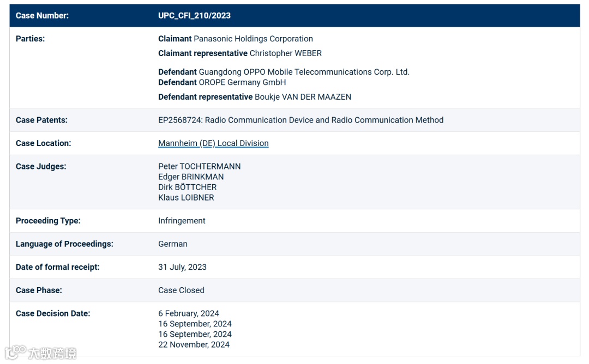Click language value German
Image resolution: width=589 pixels, height=364 pixels.
coord(173,244)
